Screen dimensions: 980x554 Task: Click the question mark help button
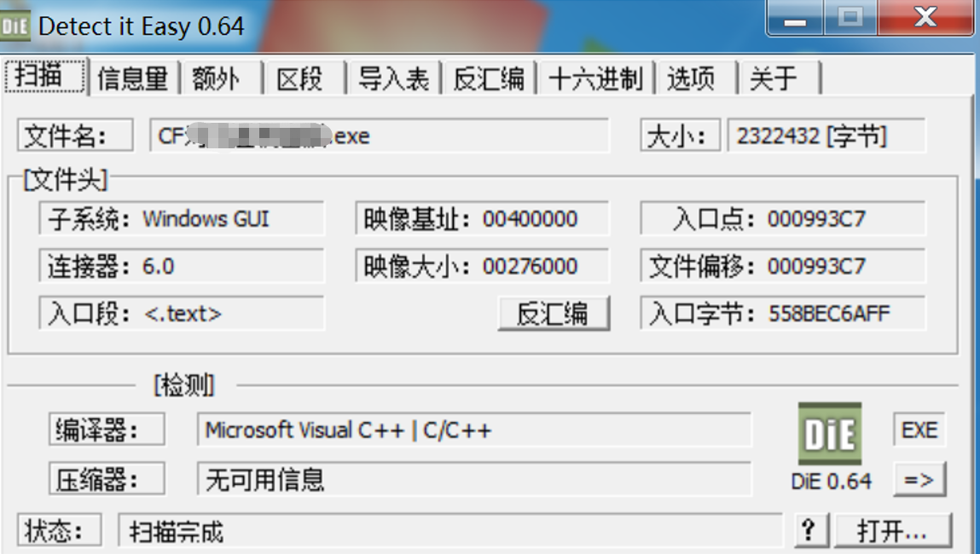[810, 532]
